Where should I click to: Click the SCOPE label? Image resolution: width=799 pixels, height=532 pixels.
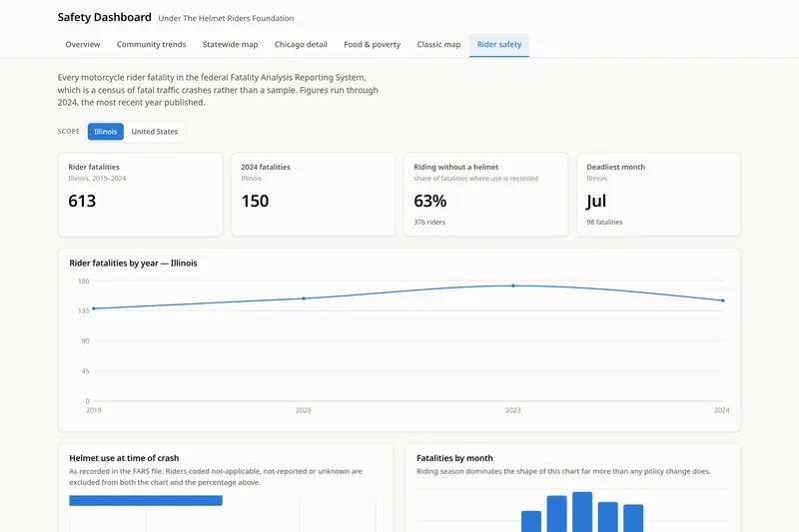pos(69,132)
